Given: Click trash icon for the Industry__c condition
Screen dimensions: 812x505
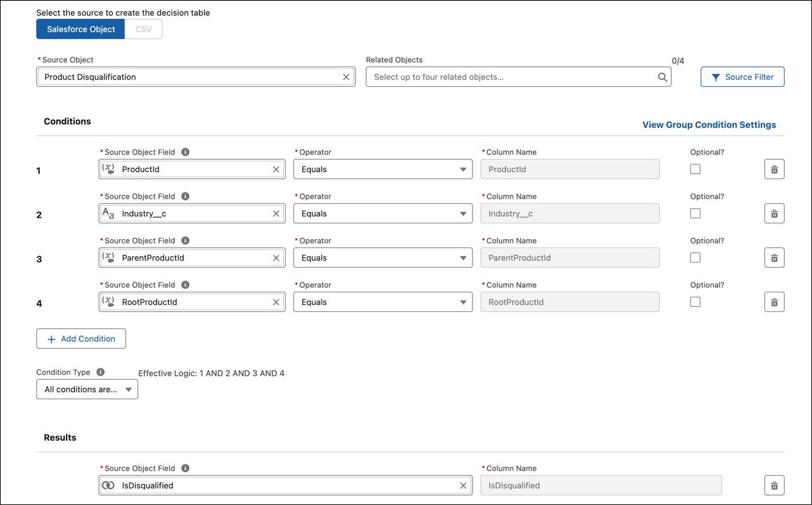Looking at the screenshot, I should (774, 214).
